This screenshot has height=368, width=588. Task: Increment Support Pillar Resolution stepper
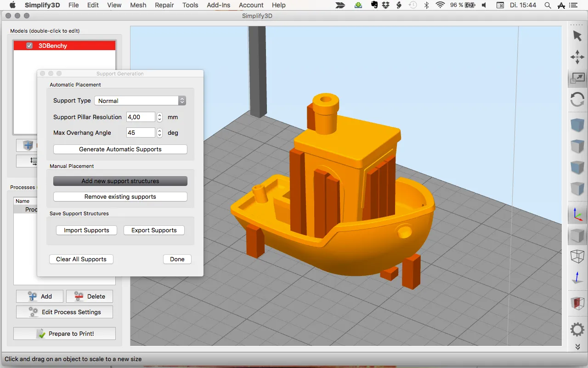[159, 115]
